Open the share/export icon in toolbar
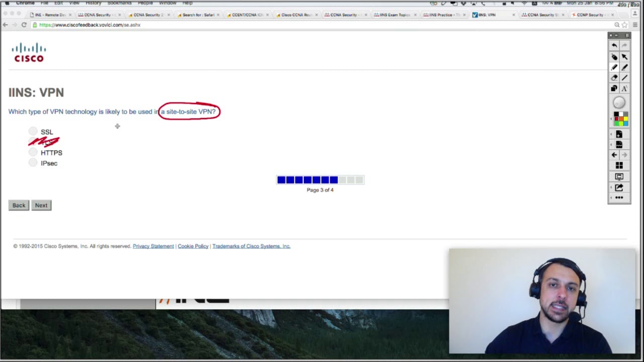The height and width of the screenshot is (362, 644). click(619, 188)
